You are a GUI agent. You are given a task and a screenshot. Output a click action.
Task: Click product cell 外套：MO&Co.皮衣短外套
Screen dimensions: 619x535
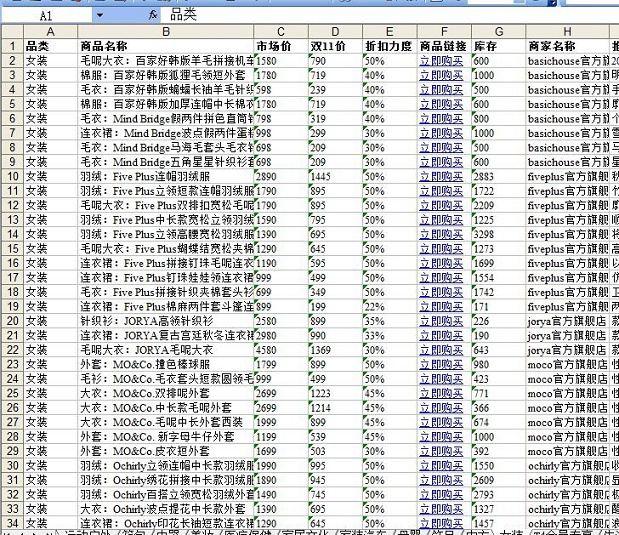pos(166,451)
